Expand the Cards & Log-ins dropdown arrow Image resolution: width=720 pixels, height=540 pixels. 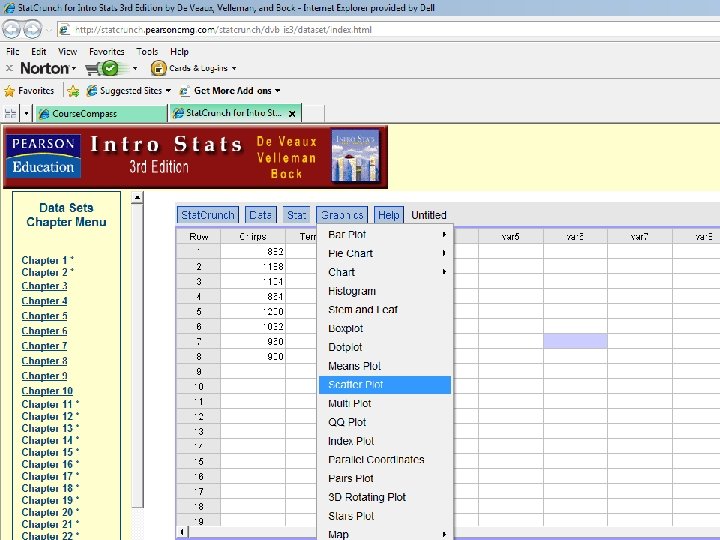234,68
